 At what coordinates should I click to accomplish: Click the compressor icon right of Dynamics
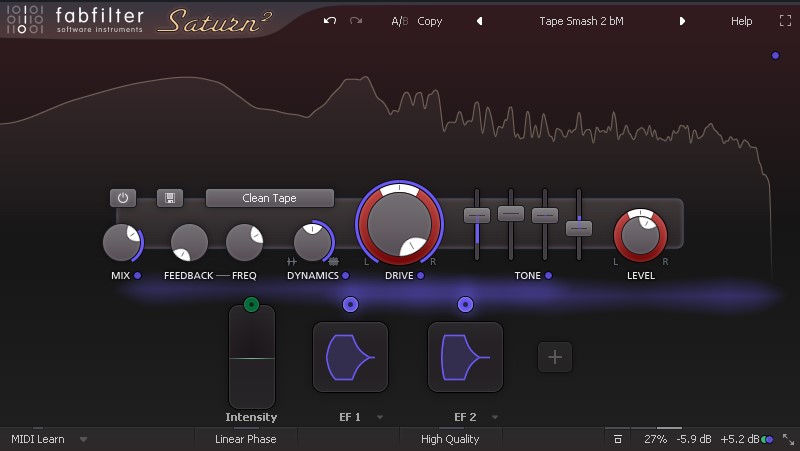point(333,262)
